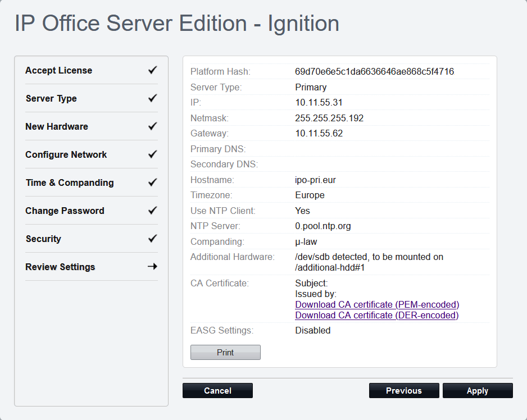Download CA certificate PEM-encoded link
This screenshot has height=420, width=527.
point(377,304)
